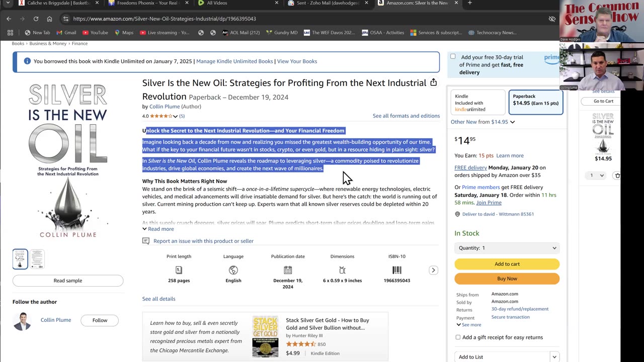
Task: Expand the Read more description link
Action: pos(158,229)
